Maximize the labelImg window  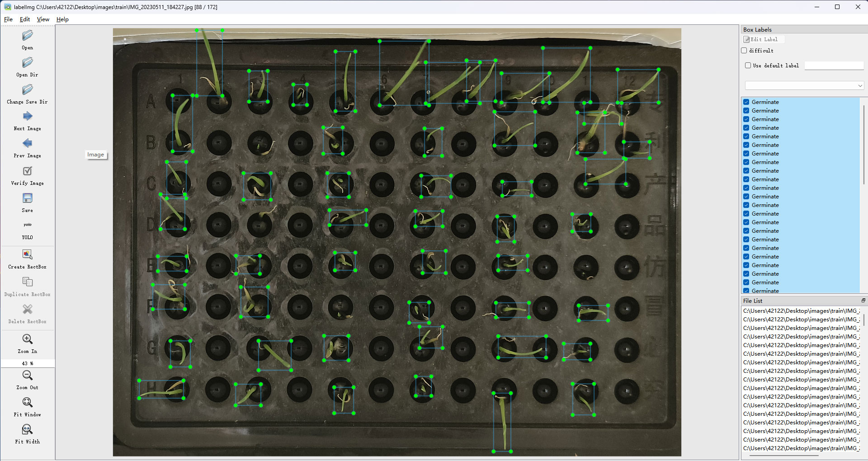837,7
